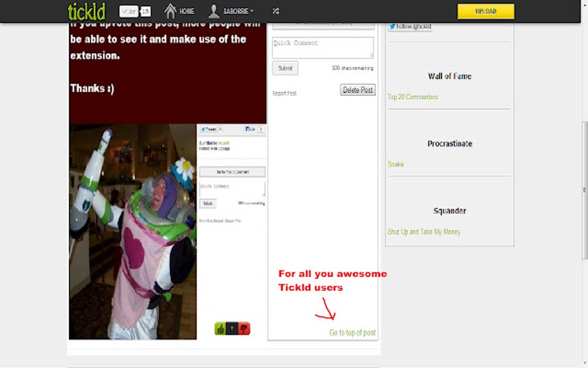Select the user profile avatar icon
Viewport: 588px width, 368px height.
[x=214, y=10]
